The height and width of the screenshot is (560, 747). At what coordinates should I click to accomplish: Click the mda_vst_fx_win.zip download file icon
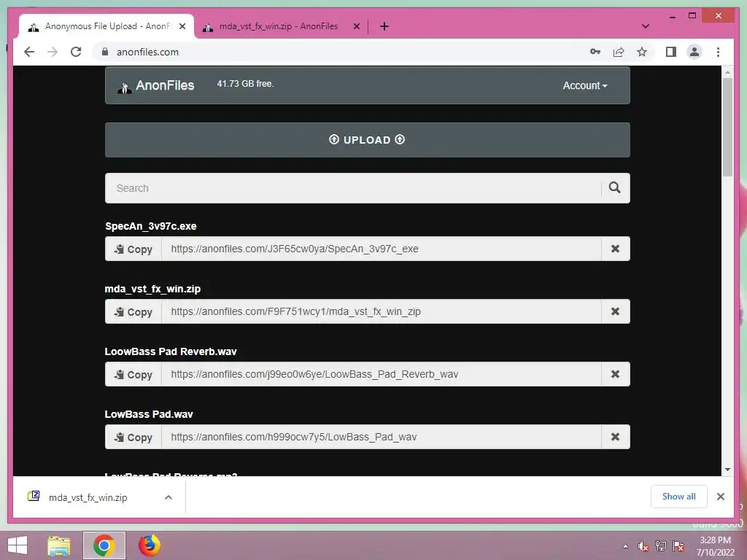[x=34, y=496]
